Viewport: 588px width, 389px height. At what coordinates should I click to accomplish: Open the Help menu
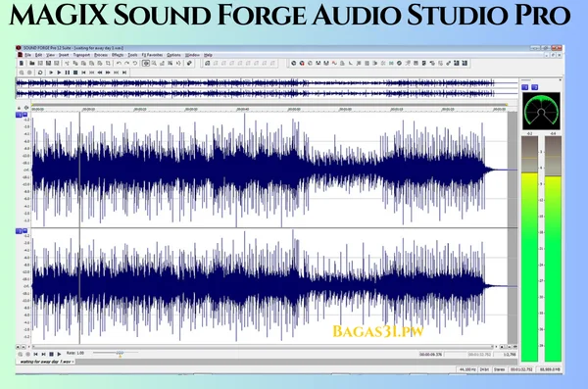(208, 55)
